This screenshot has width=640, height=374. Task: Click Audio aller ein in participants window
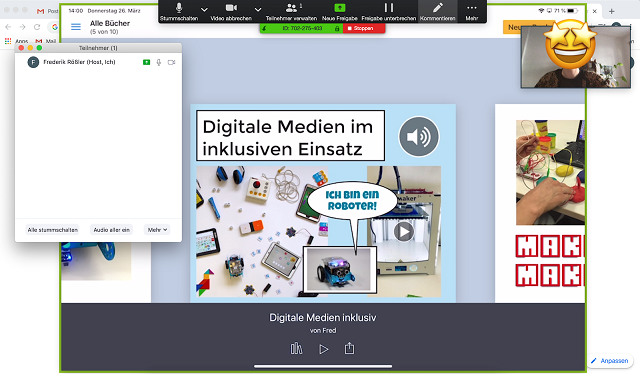[111, 230]
